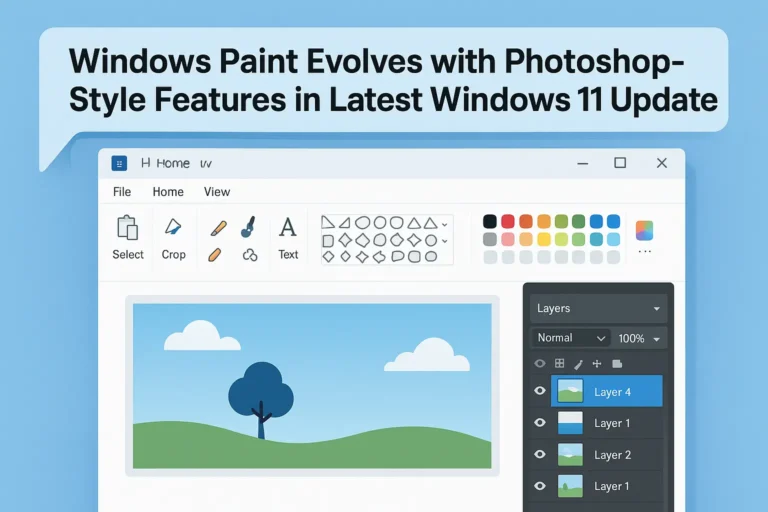768x512 pixels.
Task: Click Layer 1 thumbnail showing a small tree
Action: pos(570,486)
